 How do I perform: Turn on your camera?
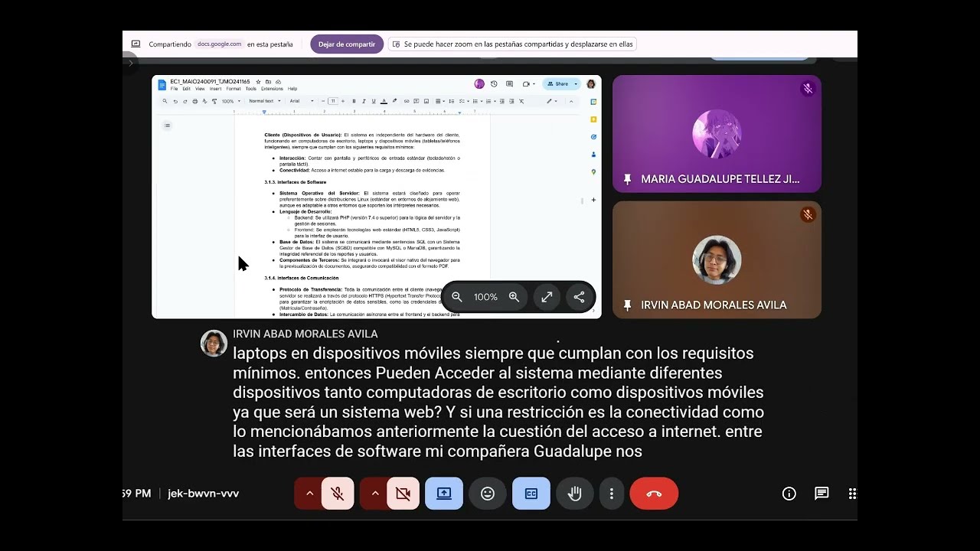tap(403, 494)
